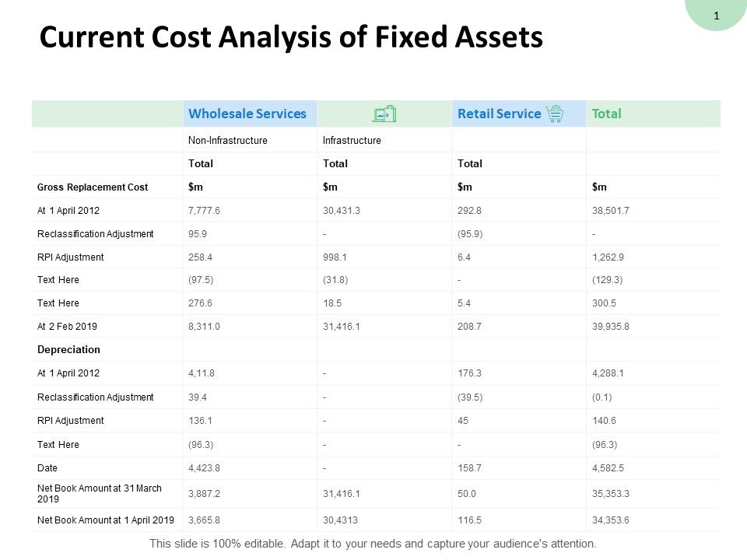Click the shopping bag icon in header

[x=384, y=114]
